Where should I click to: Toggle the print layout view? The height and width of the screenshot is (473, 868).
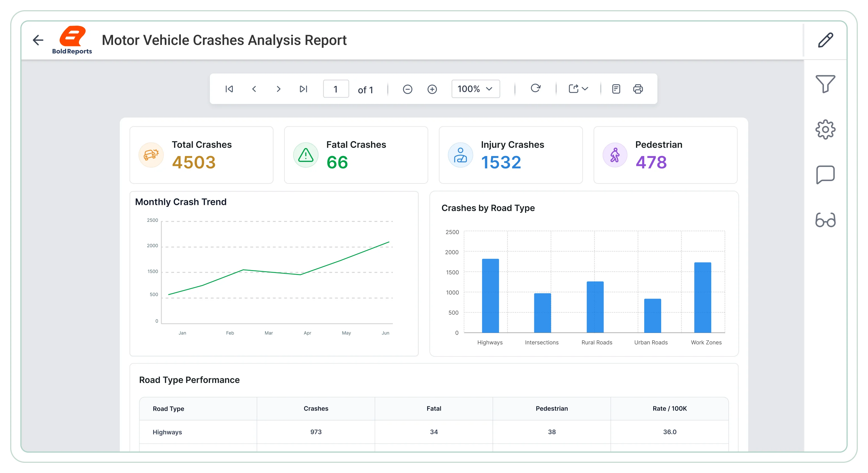coord(616,89)
